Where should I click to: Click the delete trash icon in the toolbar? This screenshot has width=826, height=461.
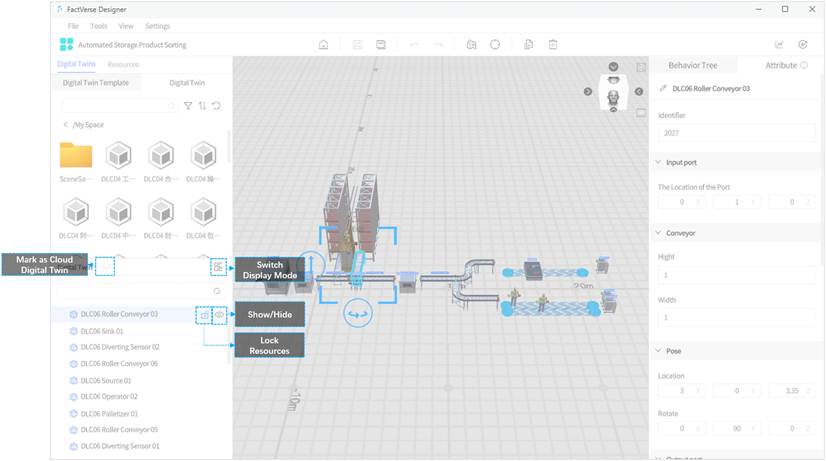(553, 45)
